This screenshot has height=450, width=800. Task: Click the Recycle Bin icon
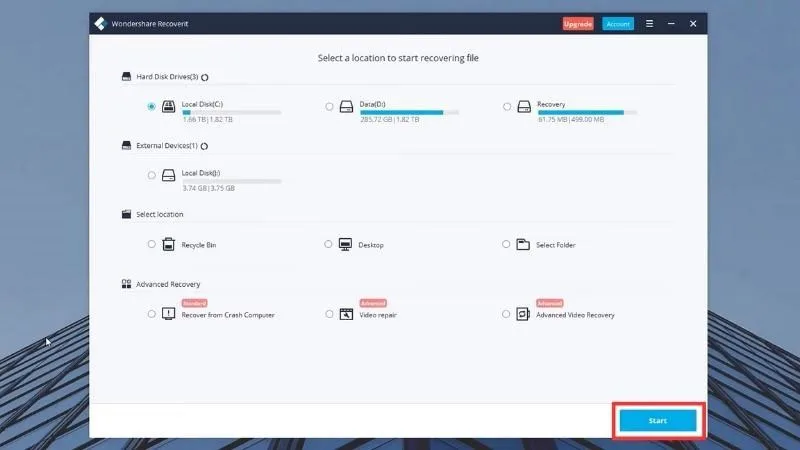pyautogui.click(x=168, y=244)
